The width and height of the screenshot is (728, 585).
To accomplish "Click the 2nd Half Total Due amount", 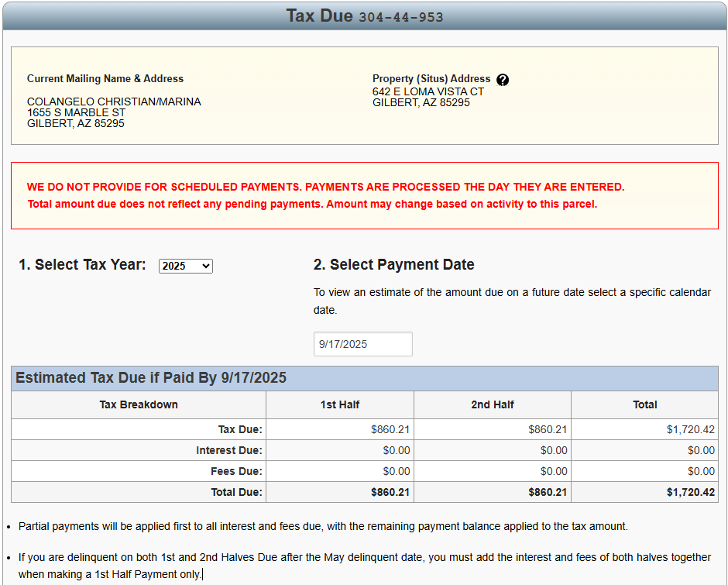I will [548, 492].
